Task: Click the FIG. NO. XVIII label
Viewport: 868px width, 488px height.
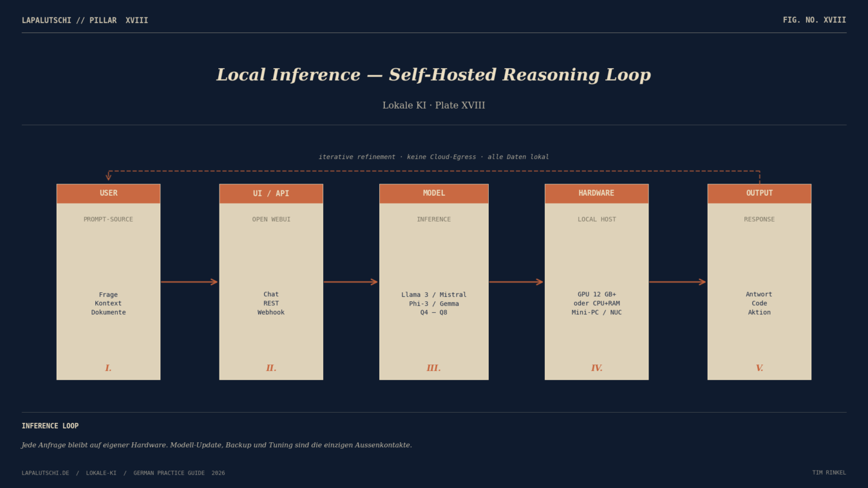Action: (814, 20)
